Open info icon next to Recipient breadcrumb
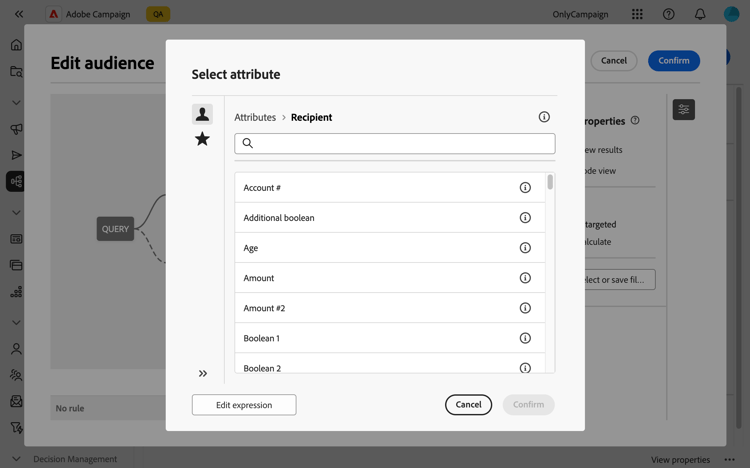The width and height of the screenshot is (750, 468). [544, 117]
